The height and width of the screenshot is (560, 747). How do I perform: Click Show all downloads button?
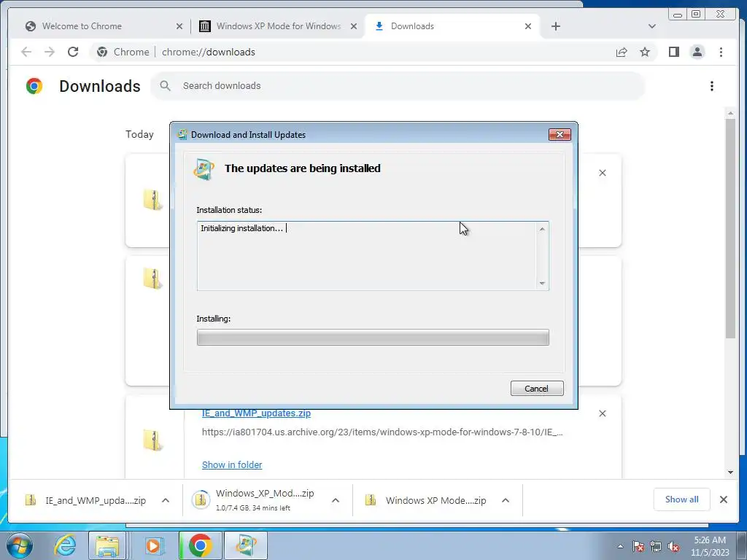tap(682, 499)
